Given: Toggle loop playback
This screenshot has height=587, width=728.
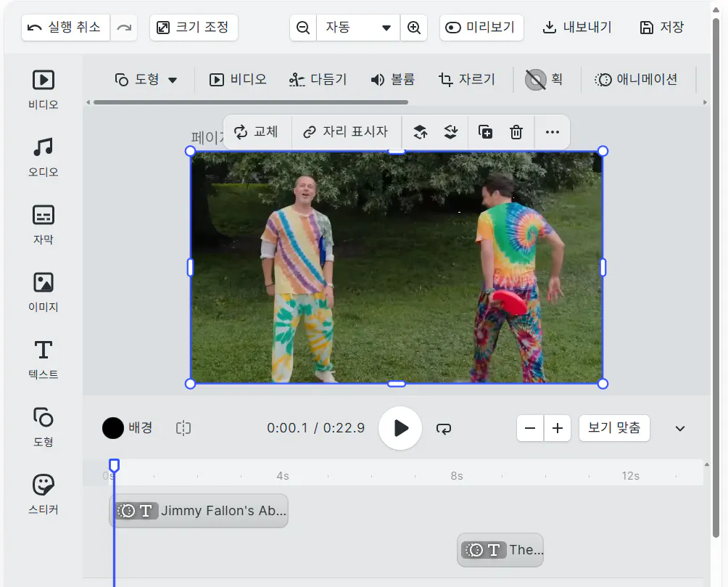Looking at the screenshot, I should coord(444,428).
